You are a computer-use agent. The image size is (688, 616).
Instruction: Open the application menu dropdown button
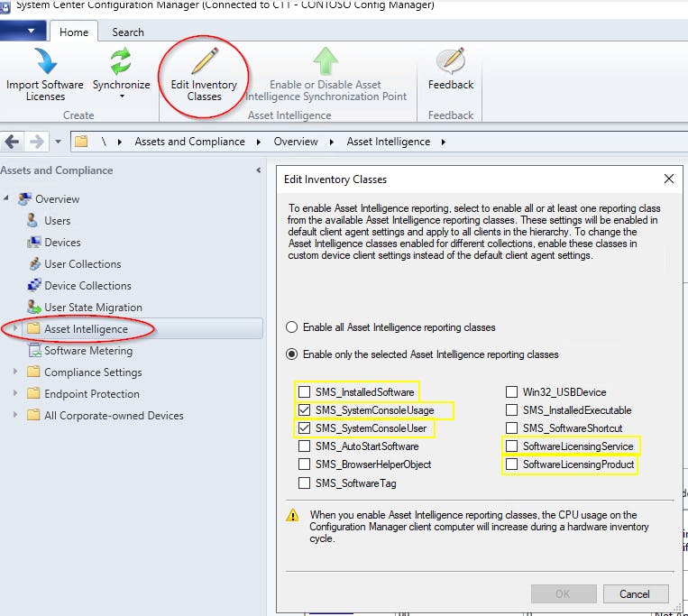coord(23,31)
